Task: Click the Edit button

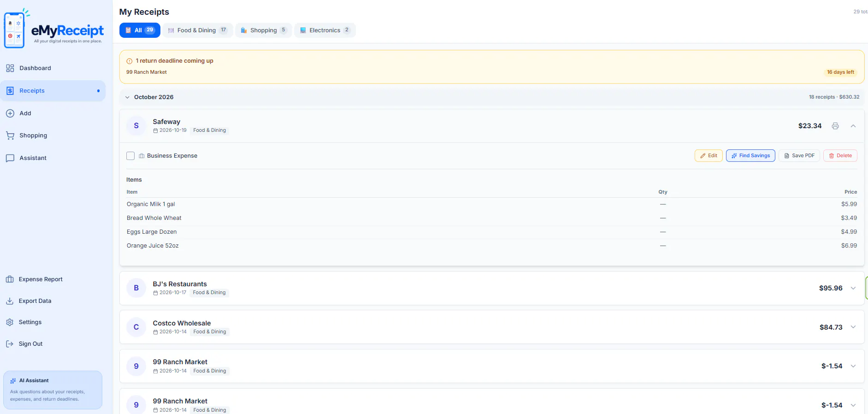Action: (x=709, y=156)
